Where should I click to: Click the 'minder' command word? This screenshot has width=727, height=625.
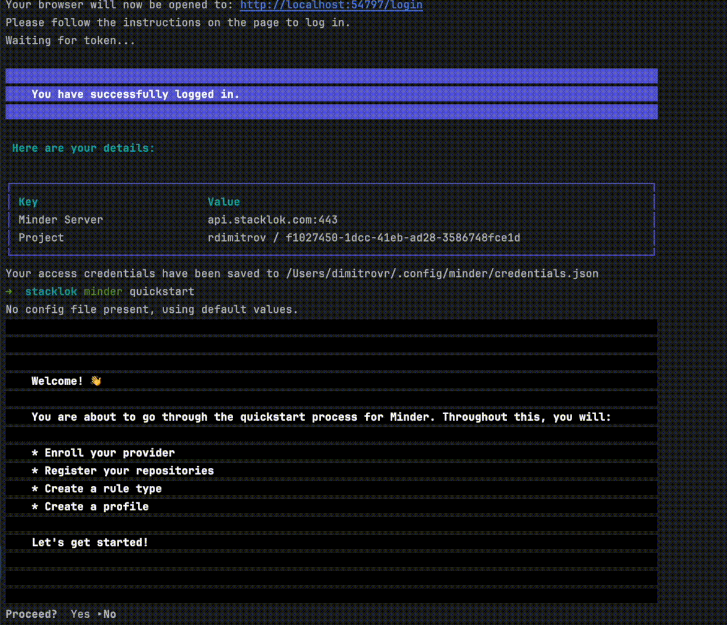103,291
